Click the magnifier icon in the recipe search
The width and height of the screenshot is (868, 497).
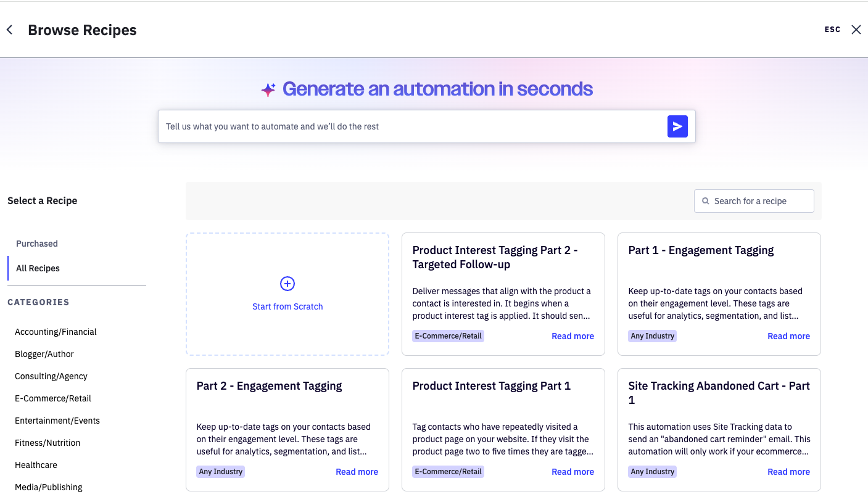(x=705, y=201)
